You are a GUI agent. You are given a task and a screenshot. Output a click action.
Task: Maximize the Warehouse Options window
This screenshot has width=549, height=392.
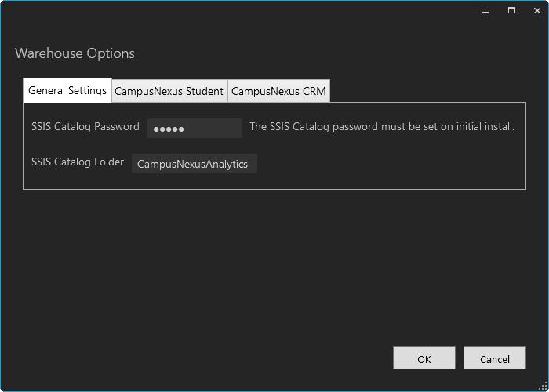511,11
